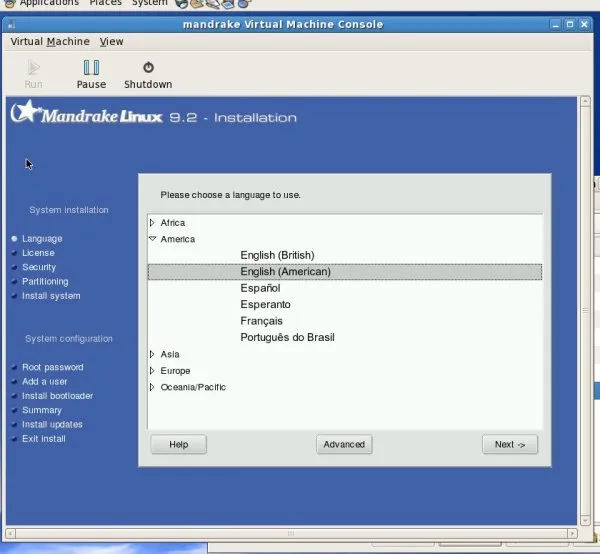The width and height of the screenshot is (600, 554).
Task: Click the Europe tree label
Action: tap(175, 371)
